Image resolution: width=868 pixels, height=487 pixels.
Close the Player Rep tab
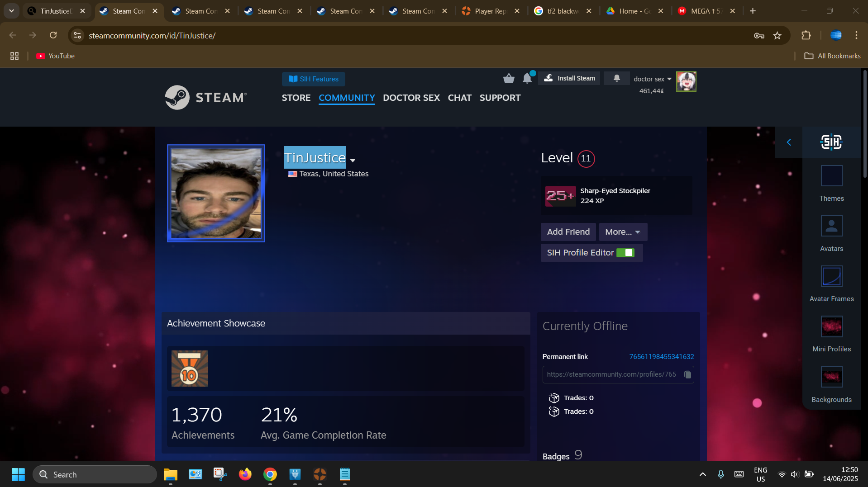(517, 11)
